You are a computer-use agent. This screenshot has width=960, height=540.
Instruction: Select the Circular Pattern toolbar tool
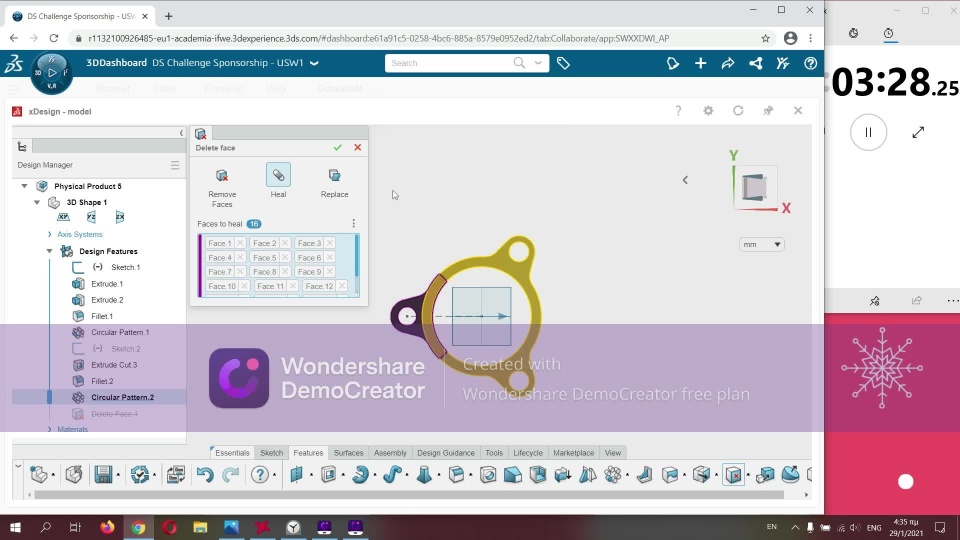(613, 474)
